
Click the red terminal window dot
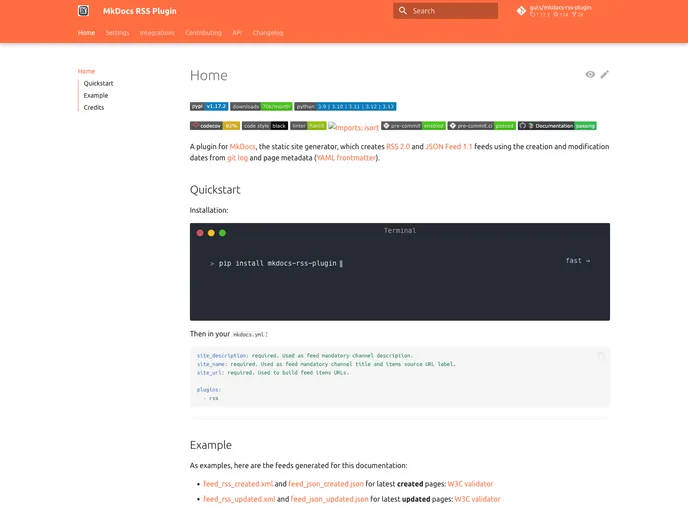[x=200, y=233]
